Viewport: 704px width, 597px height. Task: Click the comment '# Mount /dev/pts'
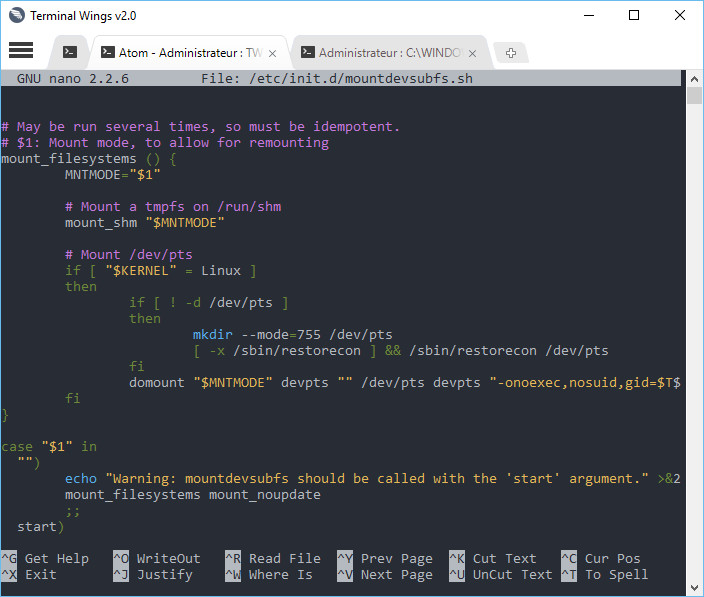(128, 255)
